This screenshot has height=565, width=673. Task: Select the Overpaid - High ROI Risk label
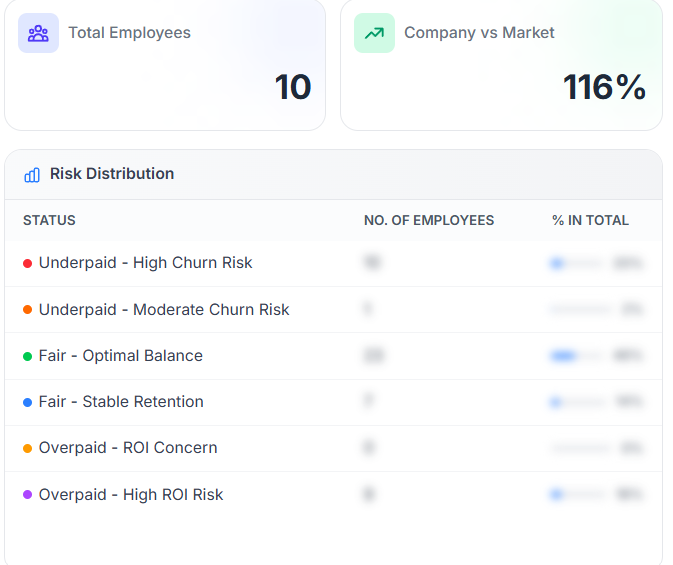pos(131,495)
